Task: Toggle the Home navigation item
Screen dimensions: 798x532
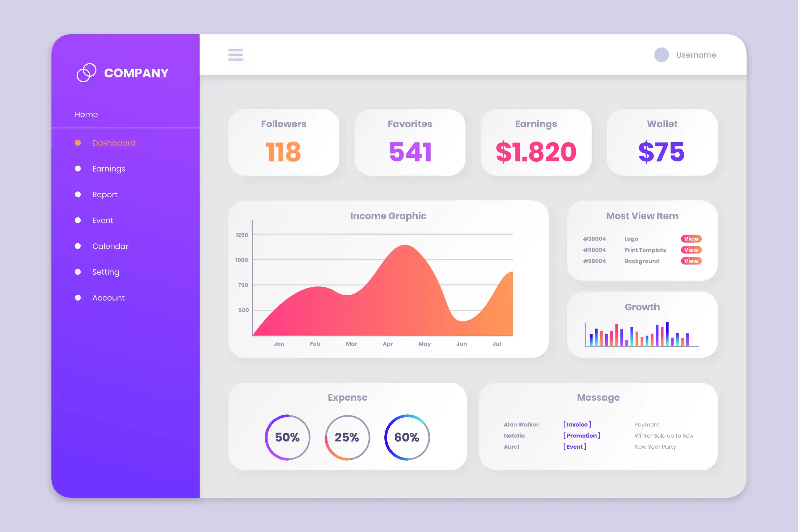Action: 86,114
